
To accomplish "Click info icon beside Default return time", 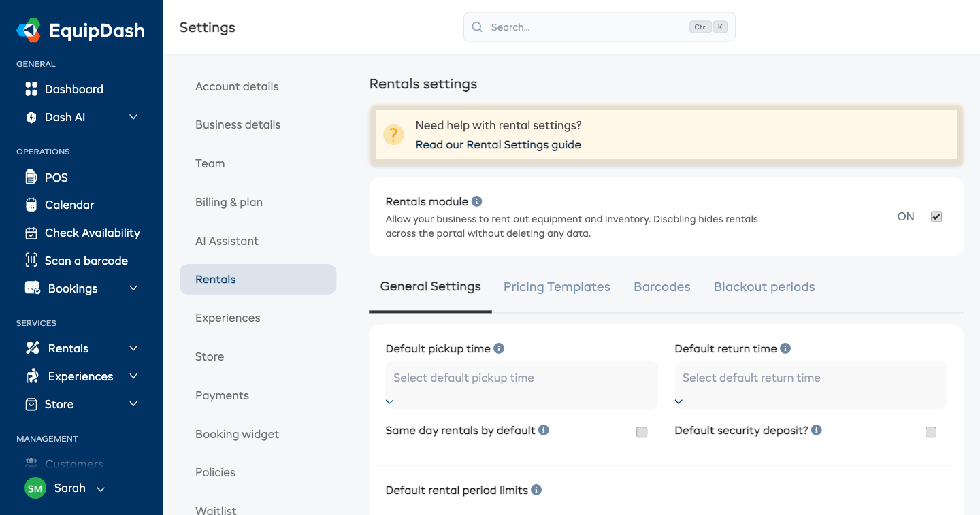I will click(x=785, y=348).
